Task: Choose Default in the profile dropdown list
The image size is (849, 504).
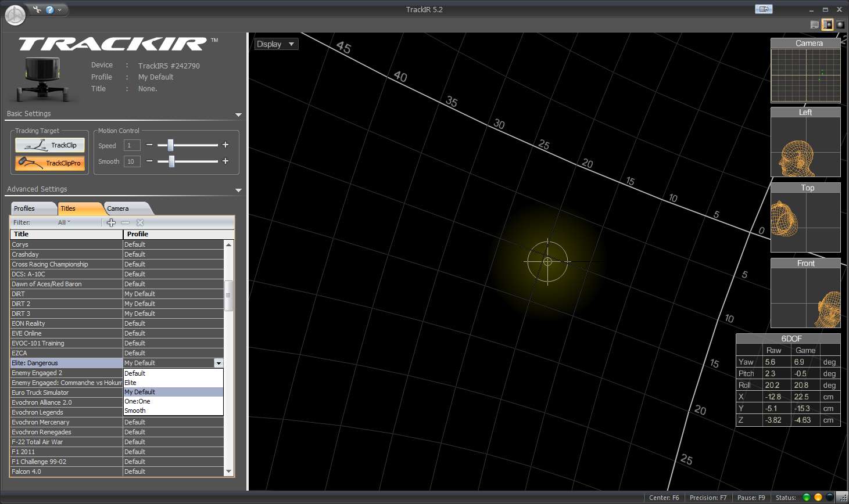Action: click(x=173, y=373)
